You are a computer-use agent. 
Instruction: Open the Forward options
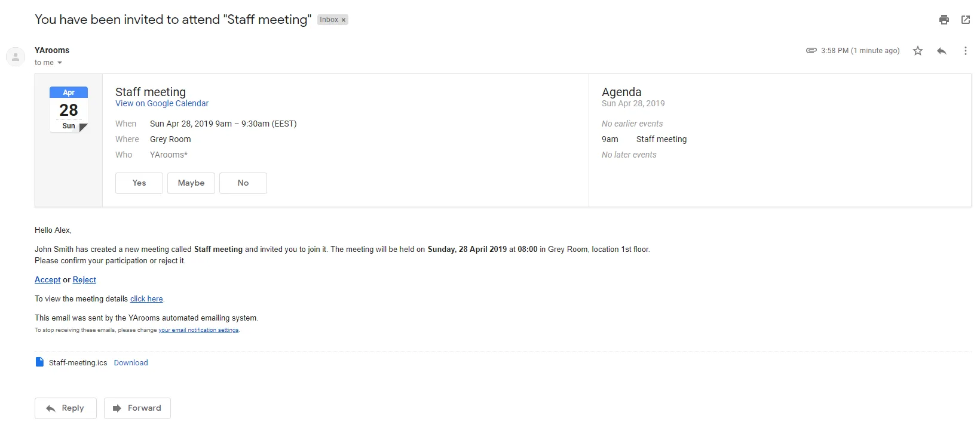137,408
